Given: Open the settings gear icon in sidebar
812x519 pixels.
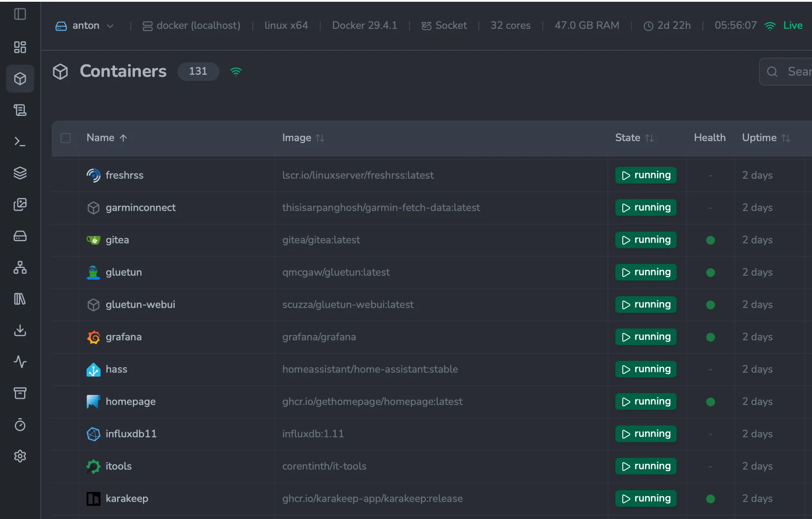Looking at the screenshot, I should point(20,456).
